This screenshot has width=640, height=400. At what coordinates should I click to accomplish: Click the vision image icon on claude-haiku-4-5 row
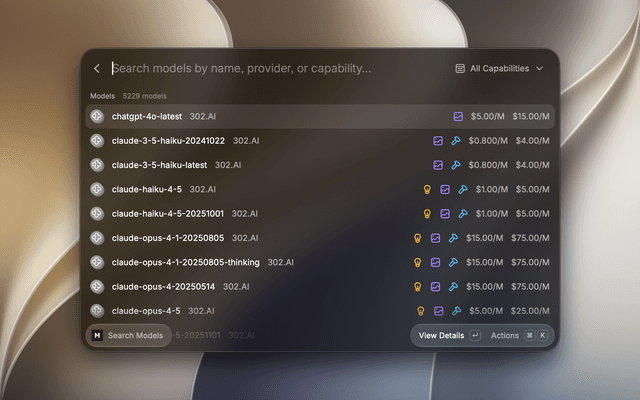click(445, 189)
